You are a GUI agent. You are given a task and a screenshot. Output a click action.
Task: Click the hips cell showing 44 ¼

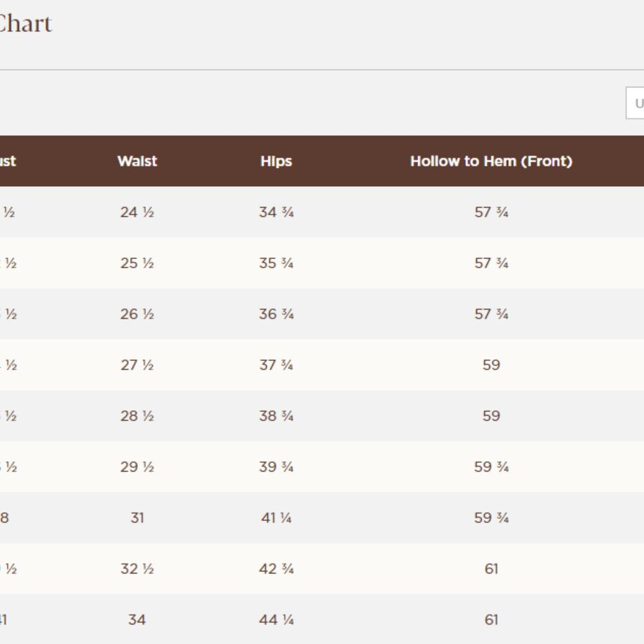pos(276,620)
